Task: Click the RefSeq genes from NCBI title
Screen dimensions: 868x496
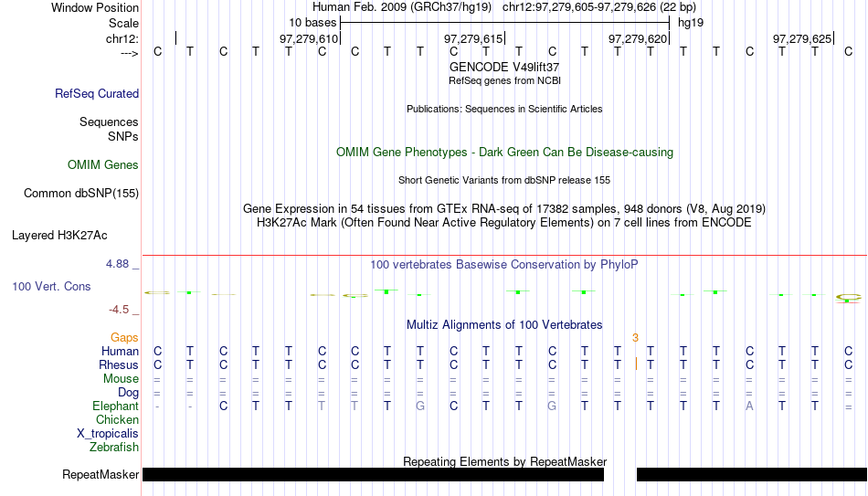Action: pyautogui.click(x=504, y=80)
